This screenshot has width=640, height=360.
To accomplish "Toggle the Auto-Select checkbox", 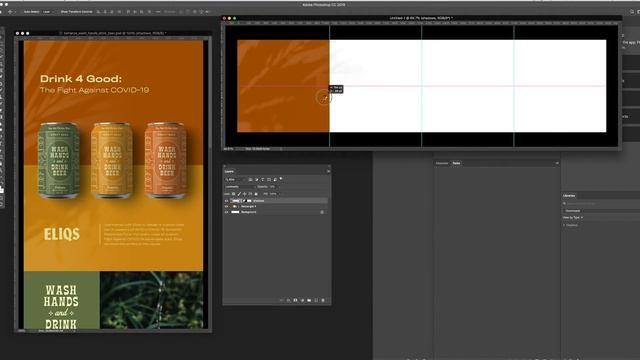I will tap(21, 12).
